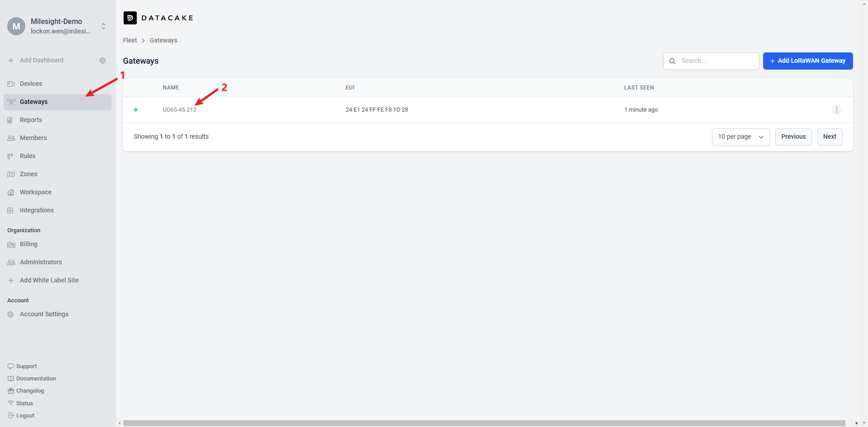The height and width of the screenshot is (427, 868).
Task: Open the Integrations page
Action: click(57, 211)
